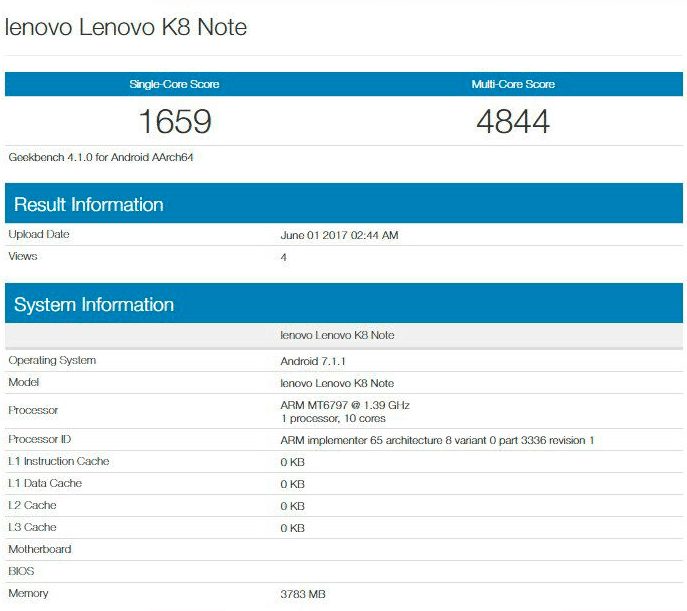This screenshot has width=687, height=611.
Task: Click the Views row label
Action: click(23, 256)
